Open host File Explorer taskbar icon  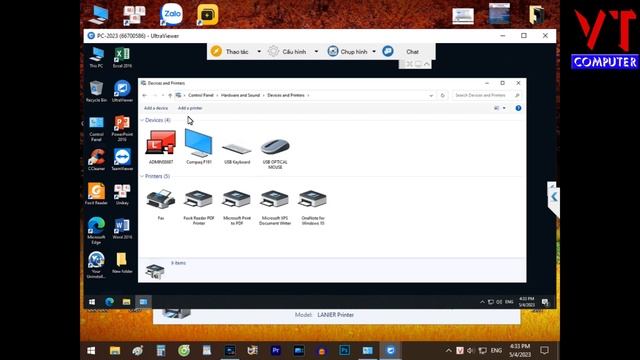click(115, 350)
